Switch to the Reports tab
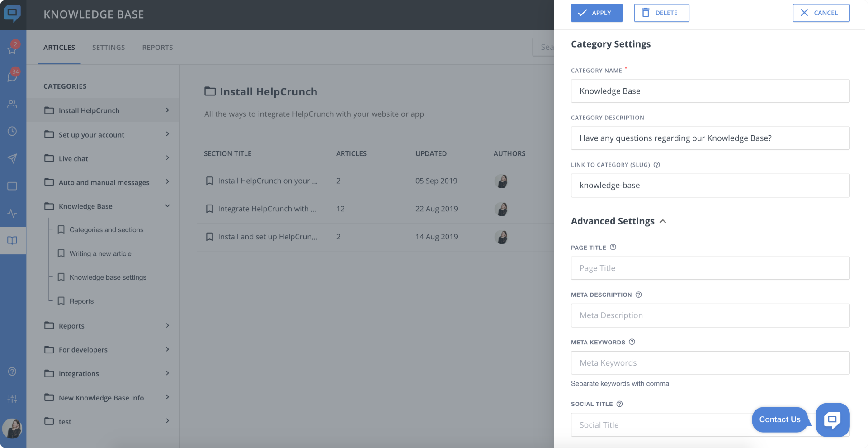868x448 pixels. [x=157, y=48]
